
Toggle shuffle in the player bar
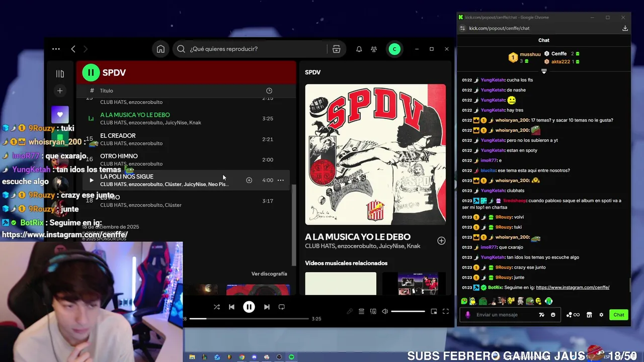pyautogui.click(x=217, y=307)
